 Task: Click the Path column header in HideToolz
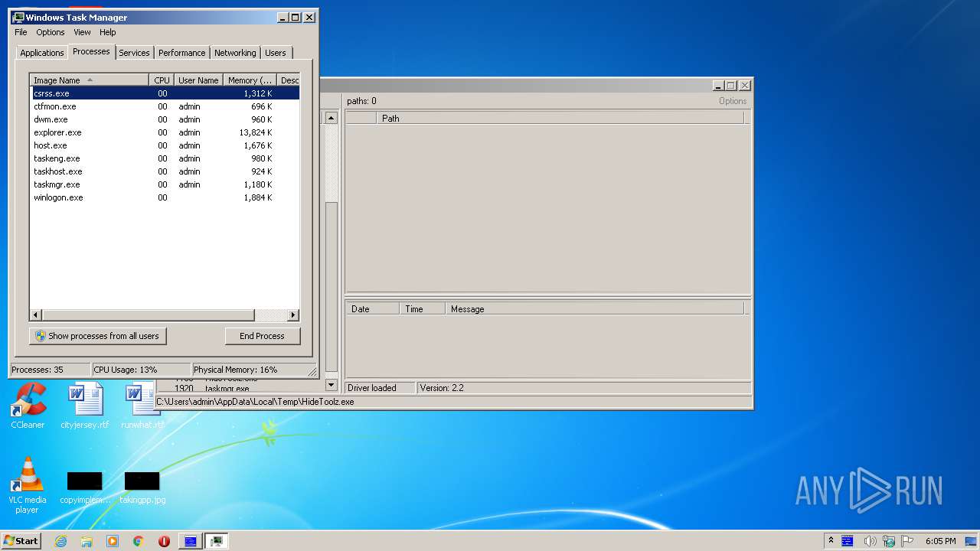[x=560, y=118]
